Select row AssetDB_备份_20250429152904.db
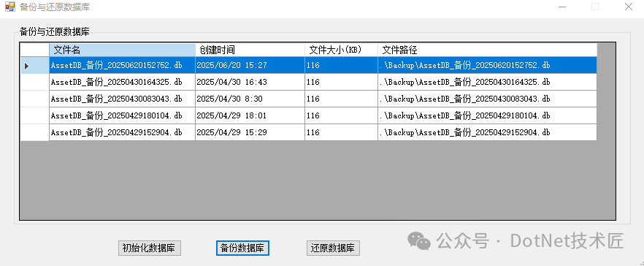The width and height of the screenshot is (644, 266). click(308, 133)
